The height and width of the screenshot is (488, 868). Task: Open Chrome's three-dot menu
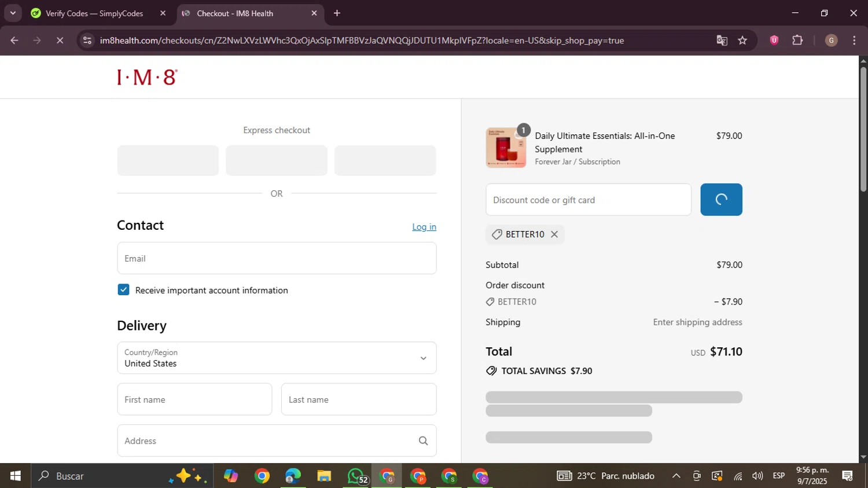pyautogui.click(x=854, y=40)
